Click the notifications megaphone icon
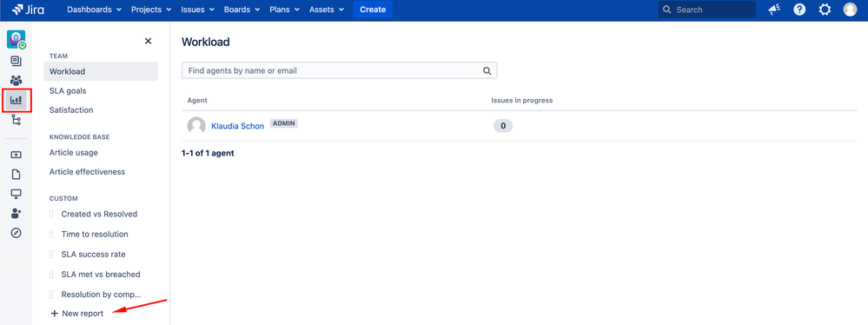Viewport: 868px width, 325px height. tap(774, 10)
